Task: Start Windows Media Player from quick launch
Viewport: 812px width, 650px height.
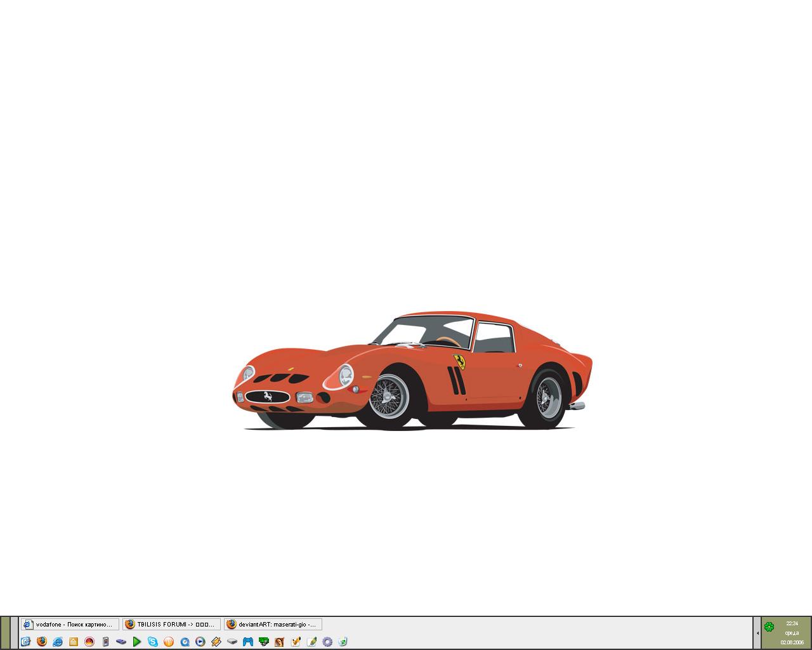Action: [200, 642]
